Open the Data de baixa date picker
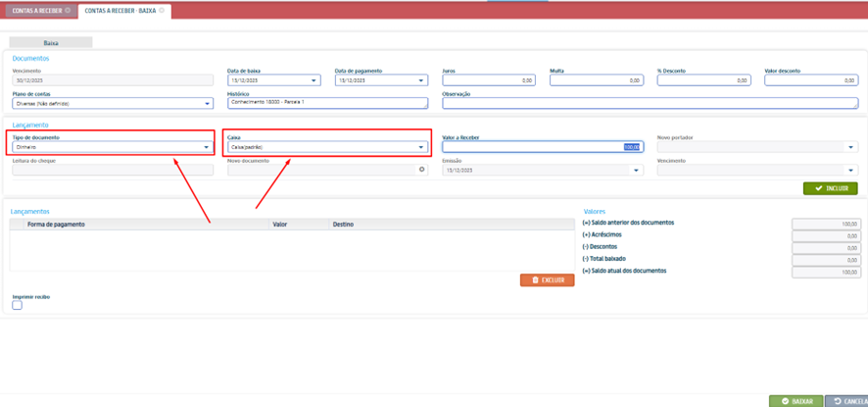The width and height of the screenshot is (868, 407). point(314,80)
